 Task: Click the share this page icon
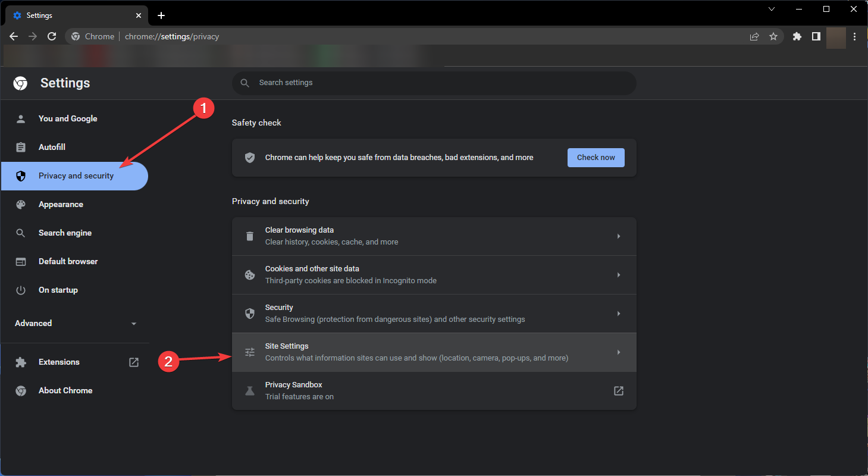tap(754, 36)
